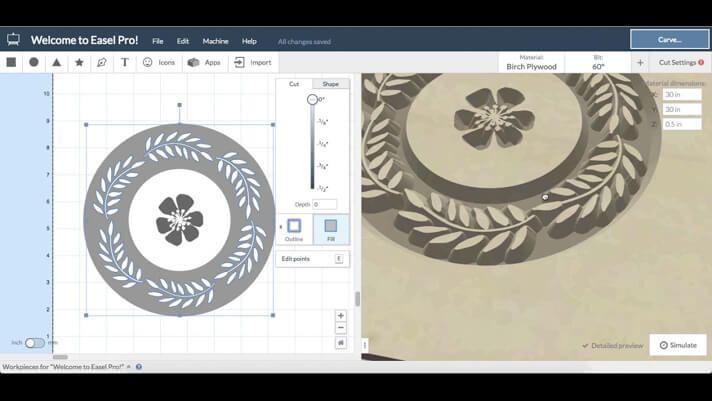Click the Simulate button
The image size is (712, 401).
(x=678, y=345)
